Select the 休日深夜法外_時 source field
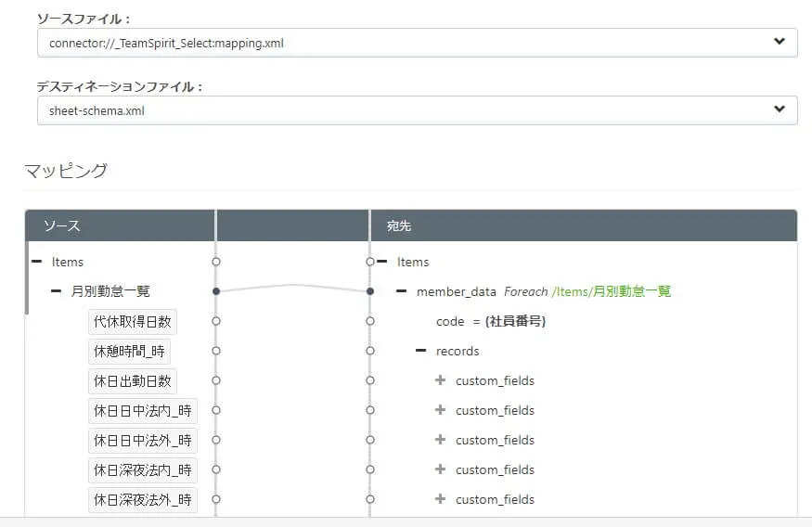The height and width of the screenshot is (527, 812). point(143,499)
